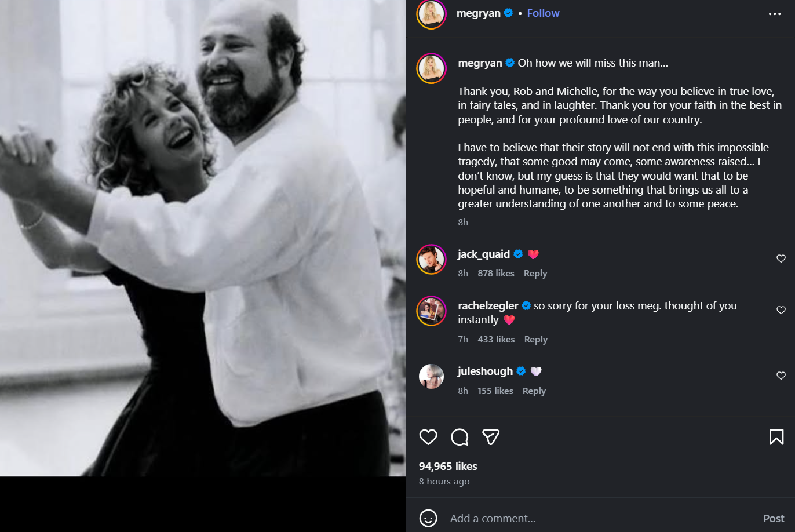795x532 pixels.
Task: Like jack_quaid's comment
Action: point(781,258)
